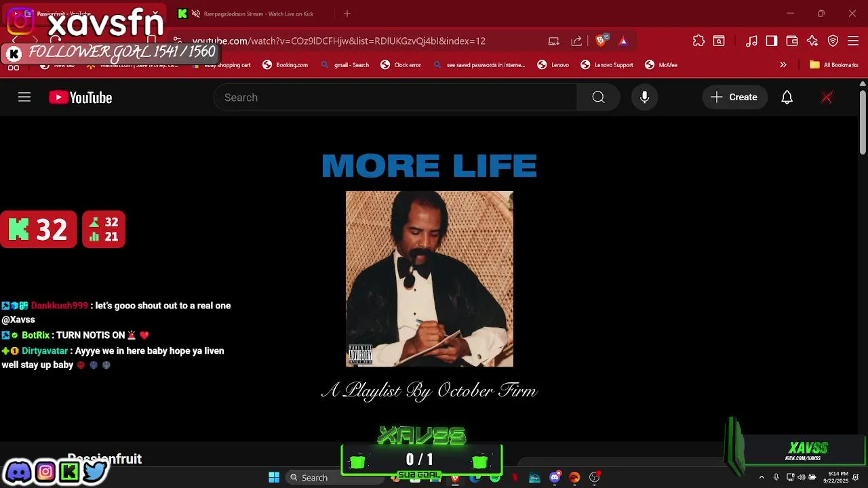Share this page via the share icon
This screenshot has width=868, height=488.
[576, 41]
